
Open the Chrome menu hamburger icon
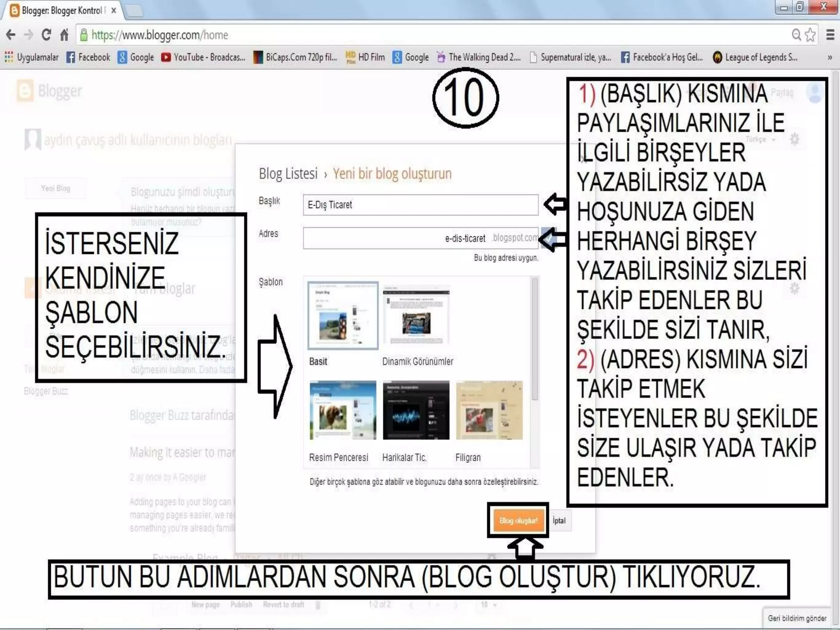[830, 35]
